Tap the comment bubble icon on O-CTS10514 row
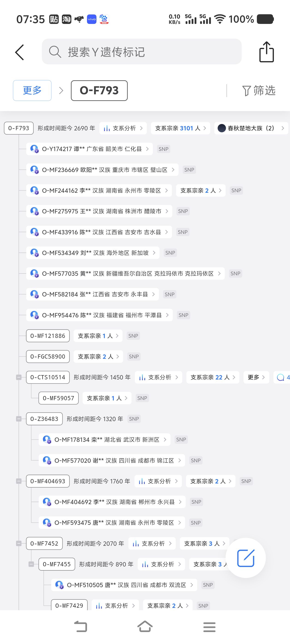Image resolution: width=290 pixels, height=644 pixels. tap(281, 377)
